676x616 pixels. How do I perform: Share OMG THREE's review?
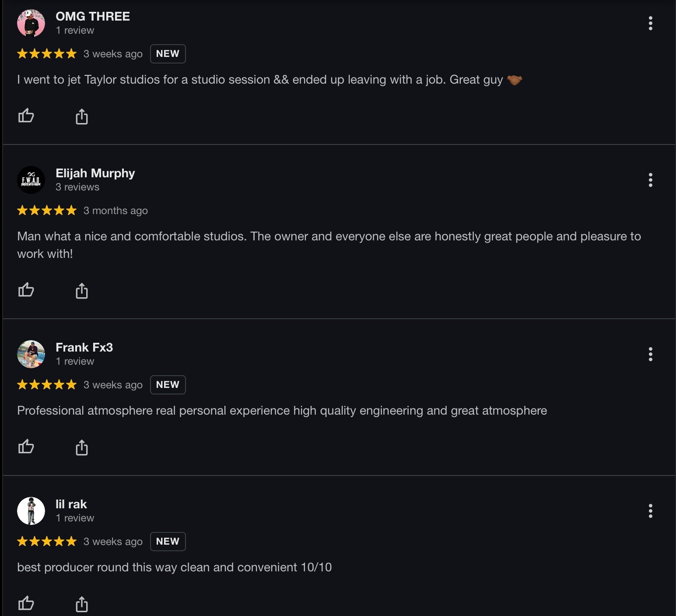click(x=82, y=116)
